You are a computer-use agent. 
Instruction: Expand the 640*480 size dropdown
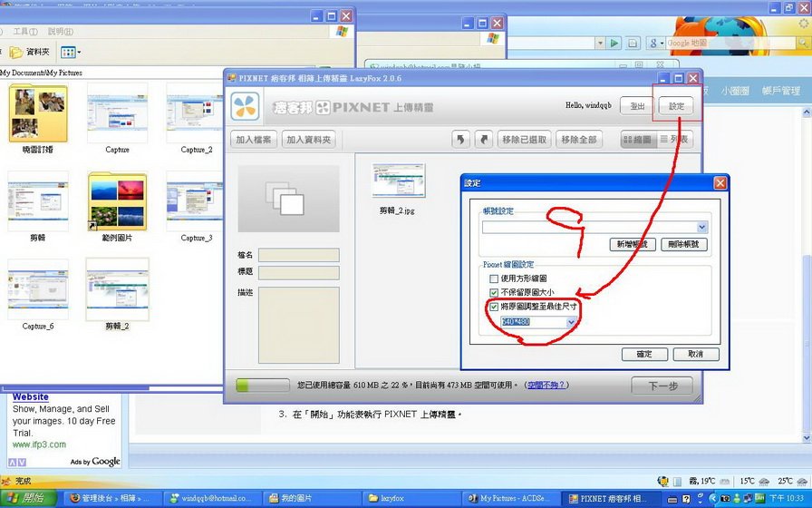click(x=571, y=322)
